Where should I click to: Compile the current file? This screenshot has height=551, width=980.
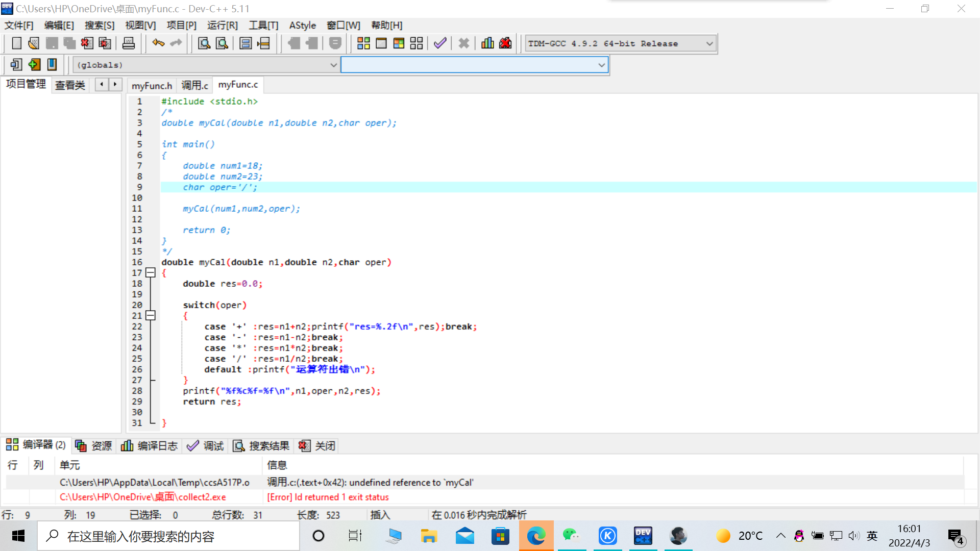363,43
